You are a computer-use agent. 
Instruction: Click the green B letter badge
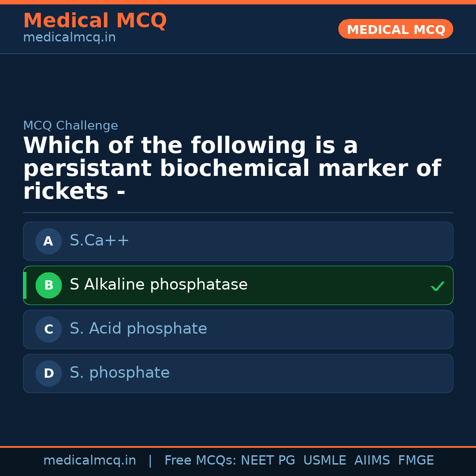tap(48, 285)
